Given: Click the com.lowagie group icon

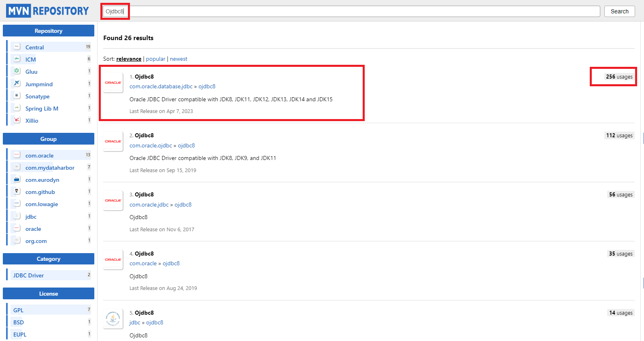Looking at the screenshot, I should (x=17, y=204).
